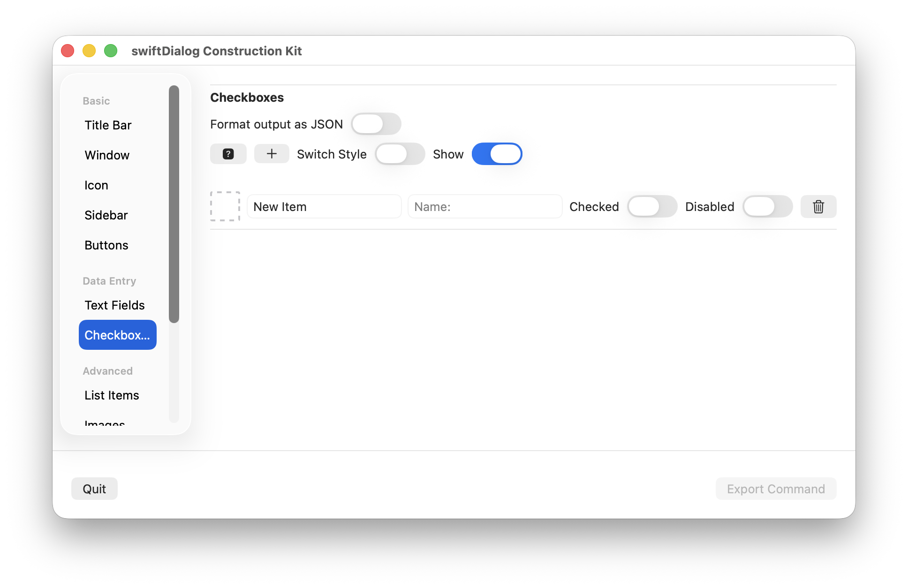Open Sidebar settings in navigation

106,215
